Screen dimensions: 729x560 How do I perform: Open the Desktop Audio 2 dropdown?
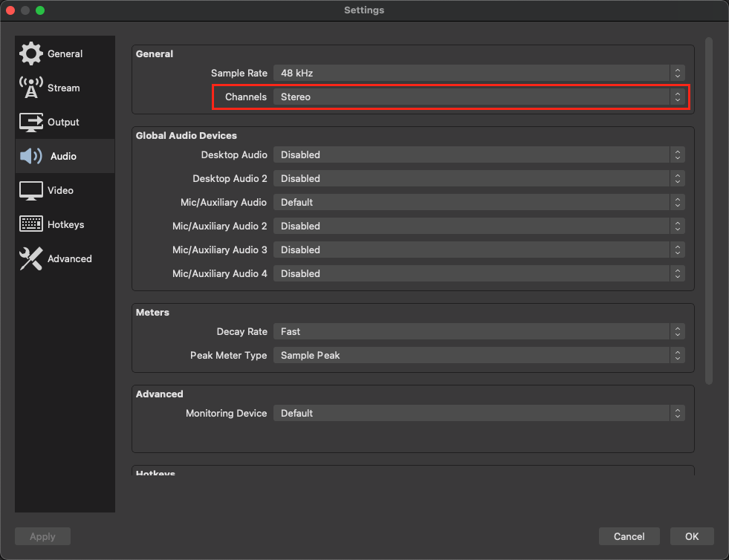click(x=479, y=178)
